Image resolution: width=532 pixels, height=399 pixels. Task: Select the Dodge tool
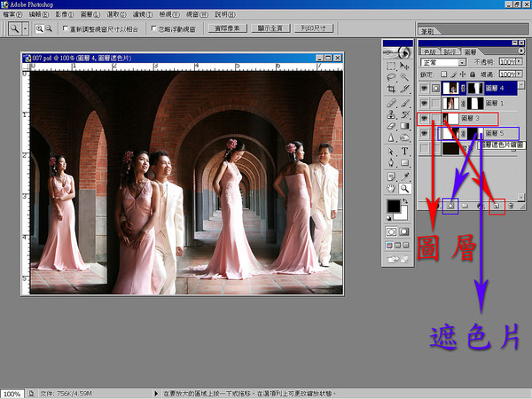click(404, 137)
